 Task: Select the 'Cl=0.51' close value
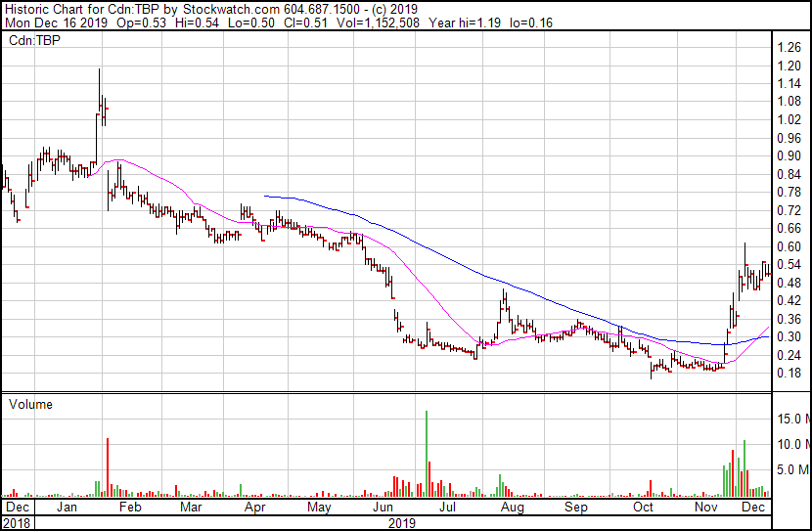(x=305, y=22)
